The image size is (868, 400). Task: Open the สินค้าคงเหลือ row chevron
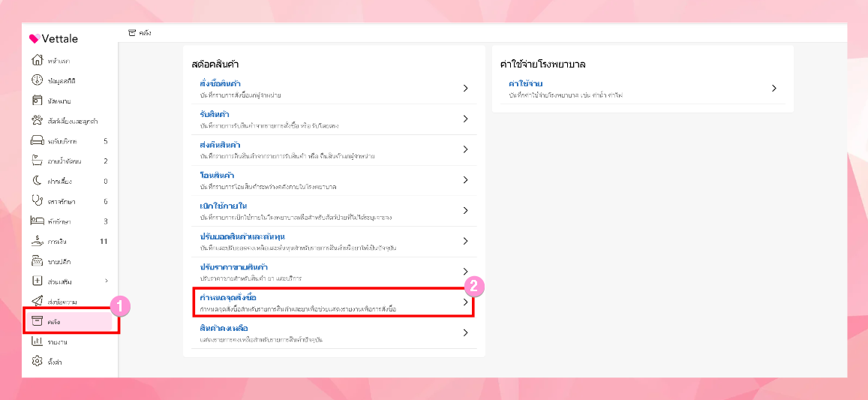point(466,333)
